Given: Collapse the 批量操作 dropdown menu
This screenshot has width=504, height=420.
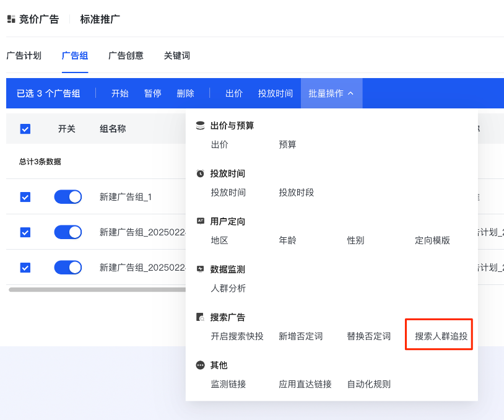Looking at the screenshot, I should coord(331,93).
